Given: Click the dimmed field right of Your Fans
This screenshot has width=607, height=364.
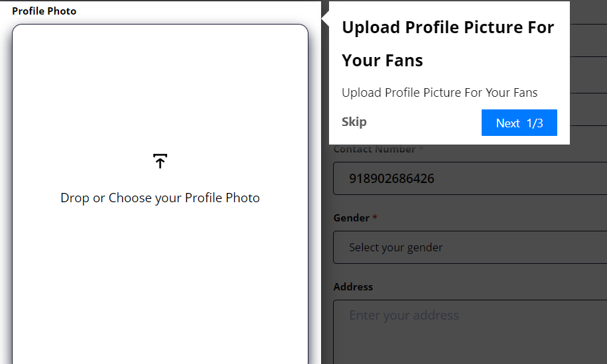Looking at the screenshot, I should [x=588, y=75].
